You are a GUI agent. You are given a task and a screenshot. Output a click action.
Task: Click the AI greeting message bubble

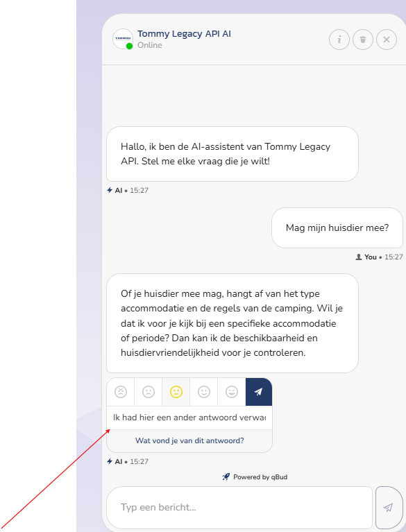point(232,154)
